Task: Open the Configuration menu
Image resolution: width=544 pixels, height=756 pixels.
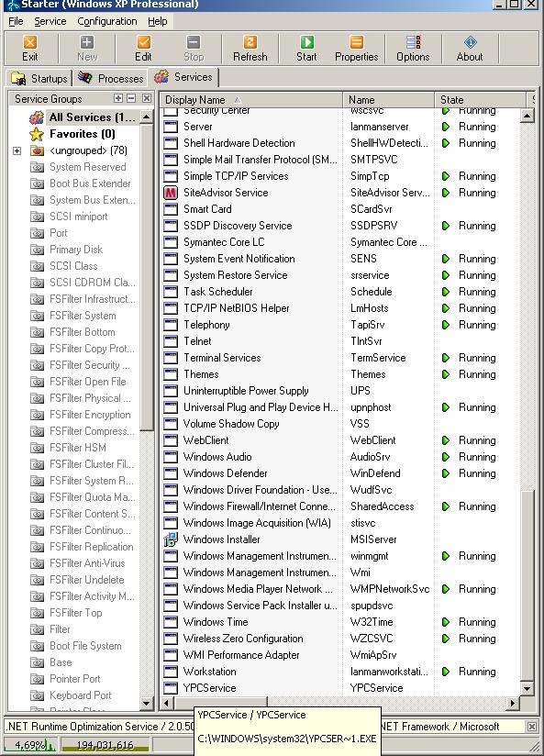Action: click(x=107, y=21)
